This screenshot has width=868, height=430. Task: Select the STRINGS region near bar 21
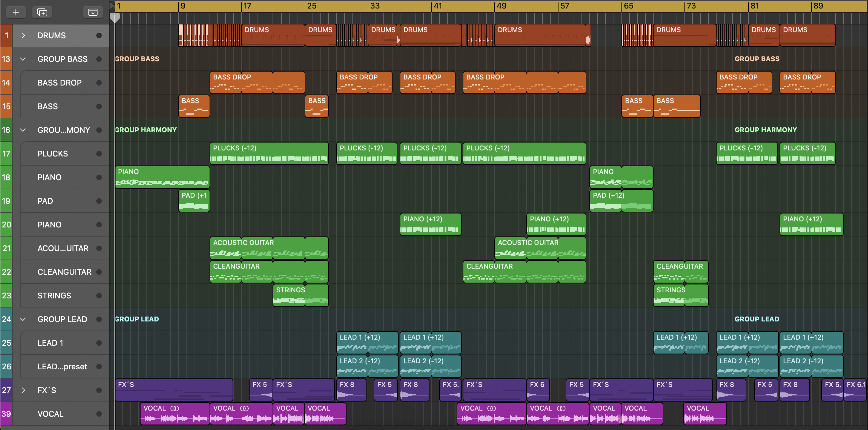pyautogui.click(x=289, y=295)
